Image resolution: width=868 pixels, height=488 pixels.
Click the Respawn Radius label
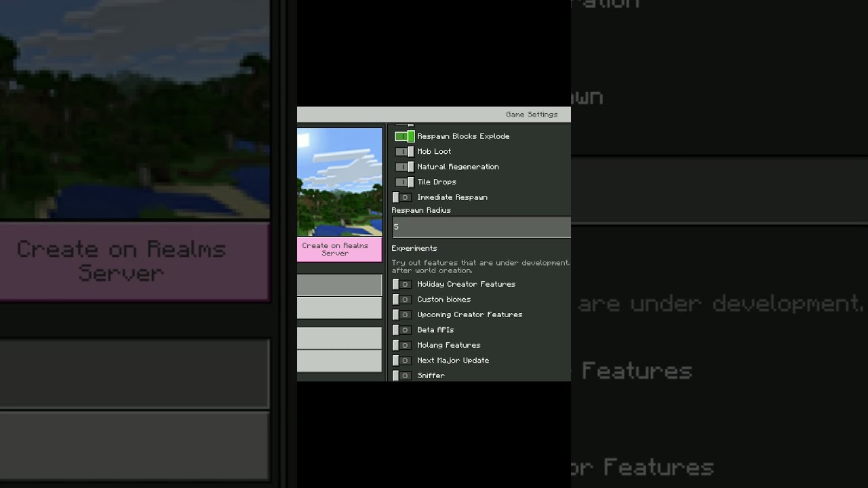pyautogui.click(x=421, y=210)
